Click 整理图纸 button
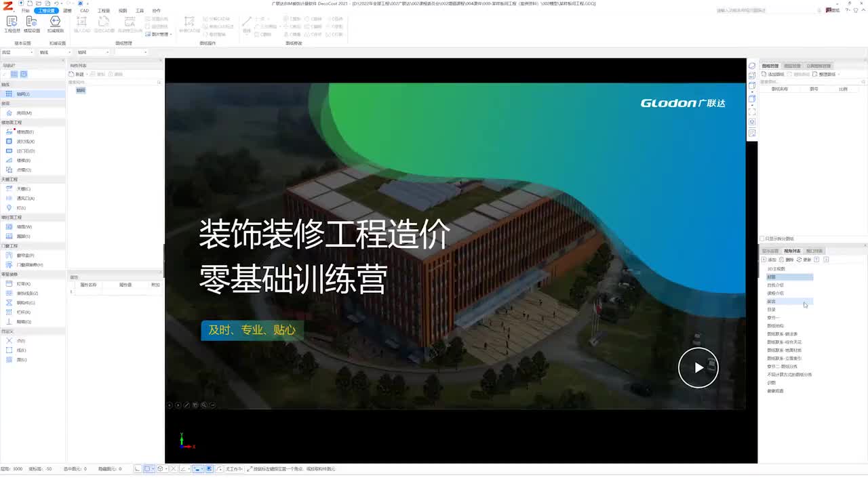 (x=825, y=74)
